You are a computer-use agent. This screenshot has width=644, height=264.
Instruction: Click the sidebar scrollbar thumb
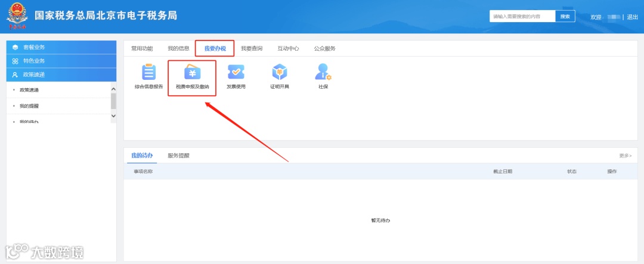pyautogui.click(x=114, y=101)
